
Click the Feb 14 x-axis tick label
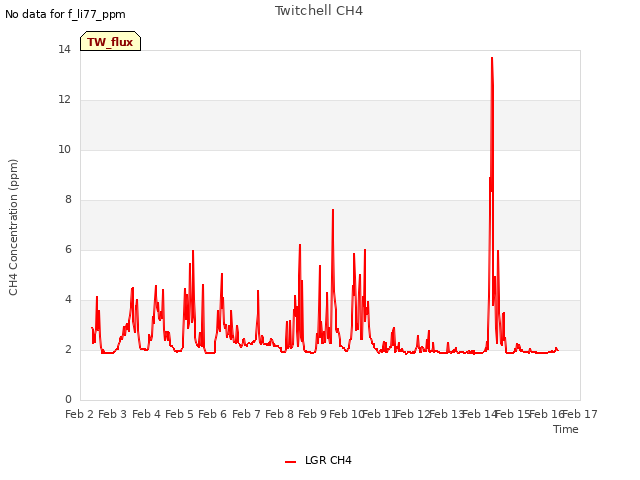(479, 414)
